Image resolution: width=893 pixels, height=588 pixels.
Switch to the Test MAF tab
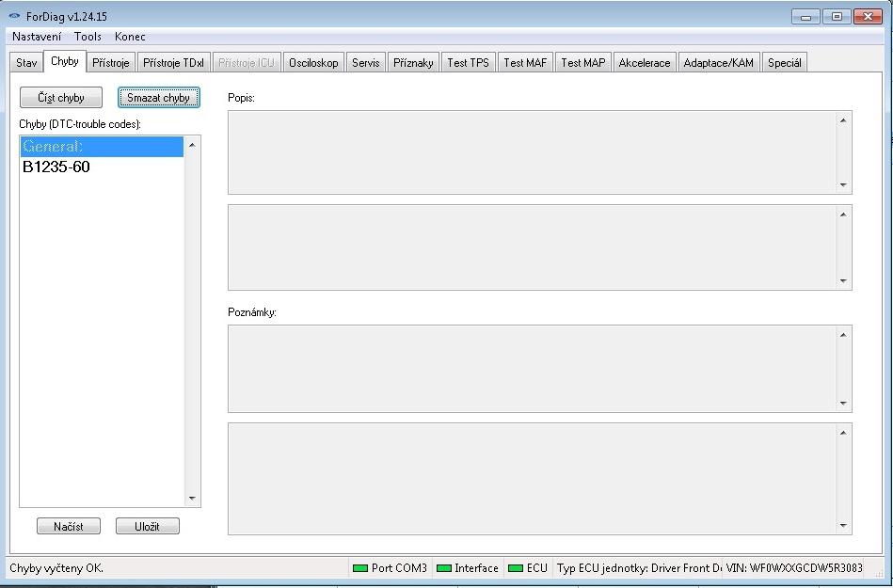click(x=524, y=63)
